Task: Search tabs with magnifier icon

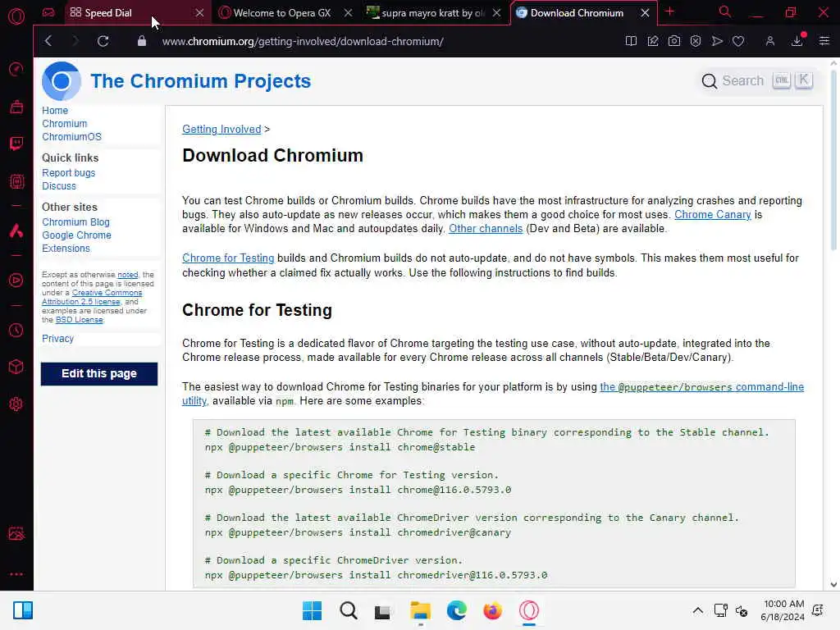Action: [725, 12]
